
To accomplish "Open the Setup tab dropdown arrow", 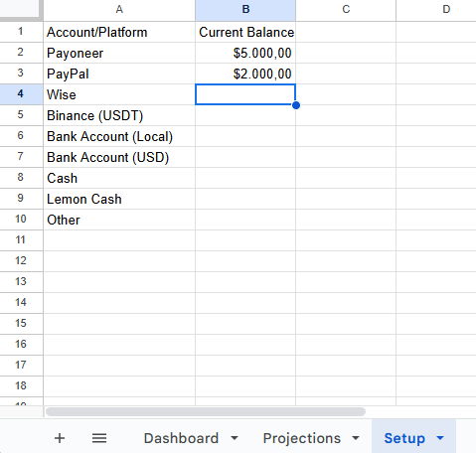I will click(x=440, y=438).
